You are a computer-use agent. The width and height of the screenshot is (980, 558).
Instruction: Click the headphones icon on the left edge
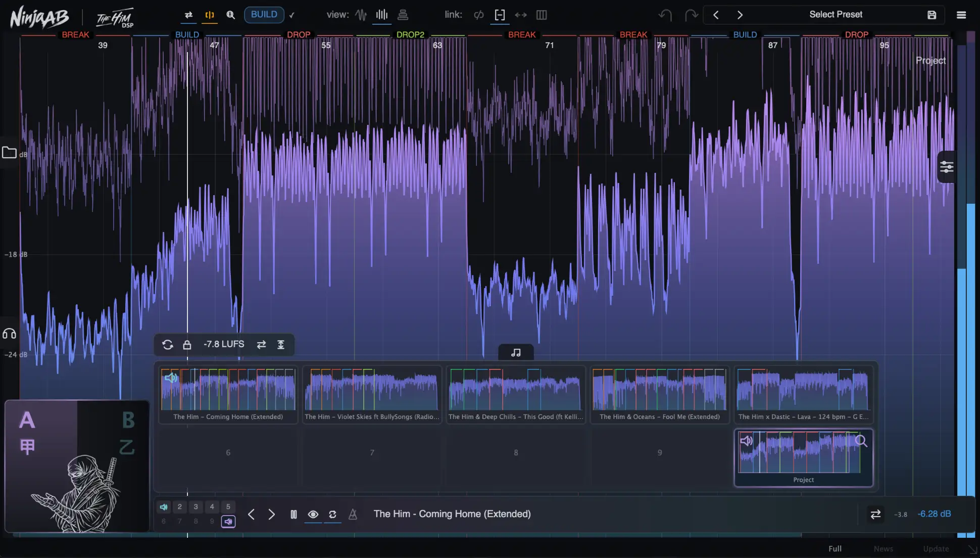(9, 334)
